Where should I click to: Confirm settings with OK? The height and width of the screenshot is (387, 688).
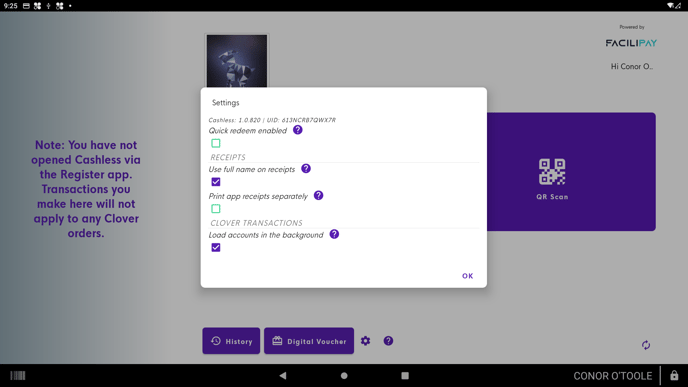point(468,276)
